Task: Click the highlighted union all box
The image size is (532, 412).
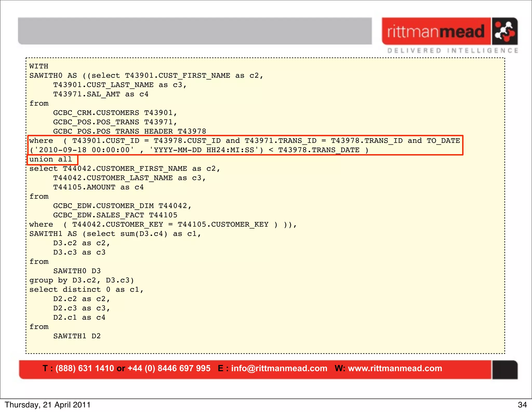Action: (x=52, y=159)
